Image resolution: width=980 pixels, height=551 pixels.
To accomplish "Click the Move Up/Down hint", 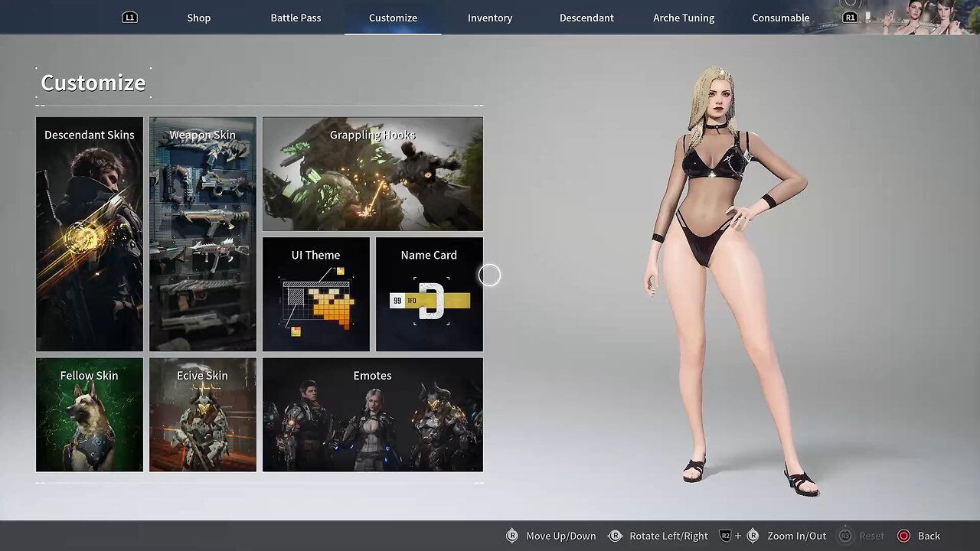I will coord(560,536).
